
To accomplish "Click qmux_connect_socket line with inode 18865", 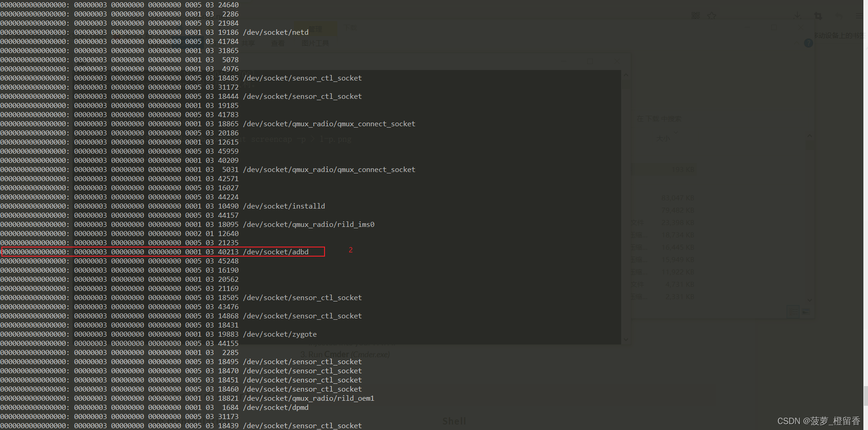I will click(208, 124).
